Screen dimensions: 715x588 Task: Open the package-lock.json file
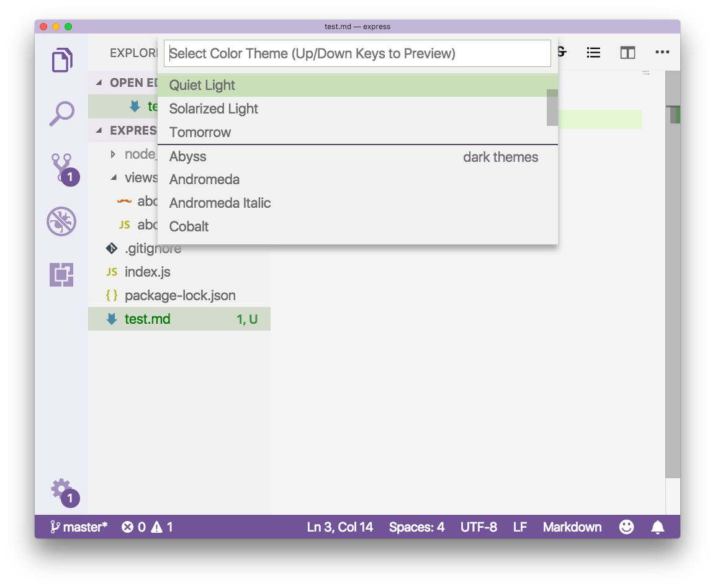179,295
